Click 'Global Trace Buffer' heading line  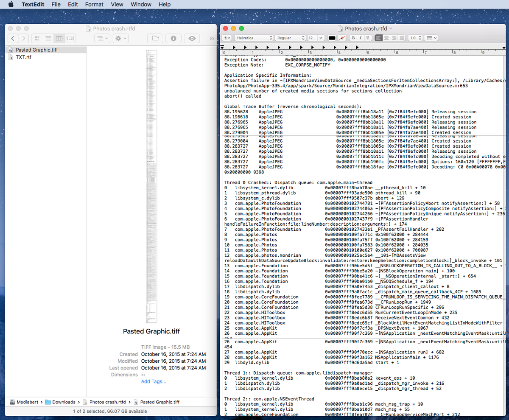coord(293,106)
